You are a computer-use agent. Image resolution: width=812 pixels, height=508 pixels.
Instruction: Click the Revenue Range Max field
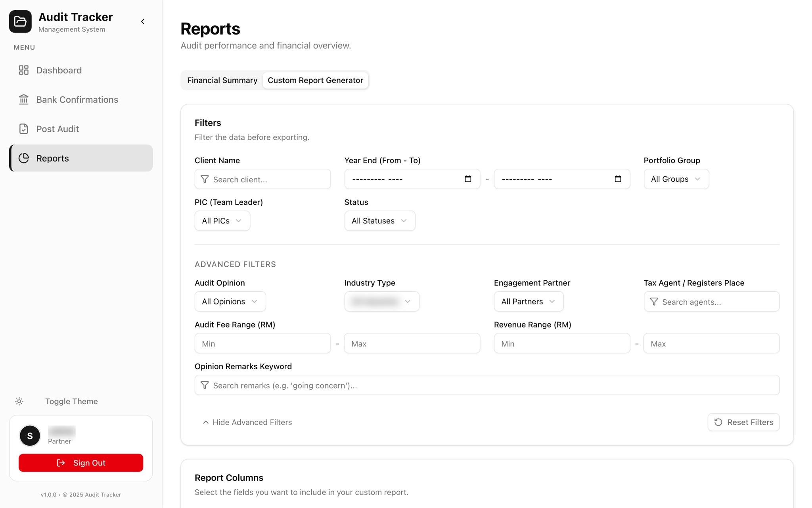tap(711, 343)
